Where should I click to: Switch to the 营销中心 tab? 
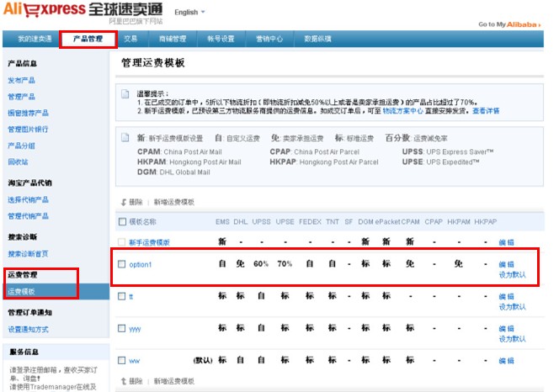tap(268, 39)
